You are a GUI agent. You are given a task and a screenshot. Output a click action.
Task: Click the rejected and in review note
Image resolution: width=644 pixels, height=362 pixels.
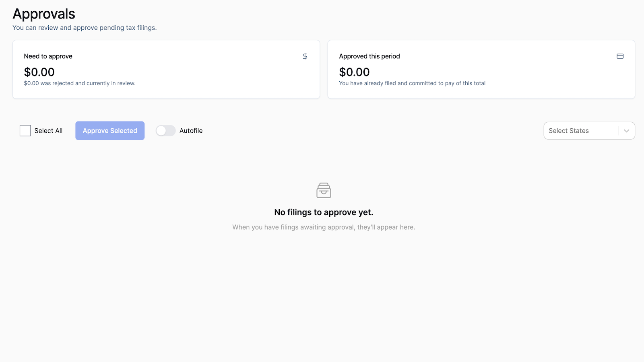tap(80, 83)
